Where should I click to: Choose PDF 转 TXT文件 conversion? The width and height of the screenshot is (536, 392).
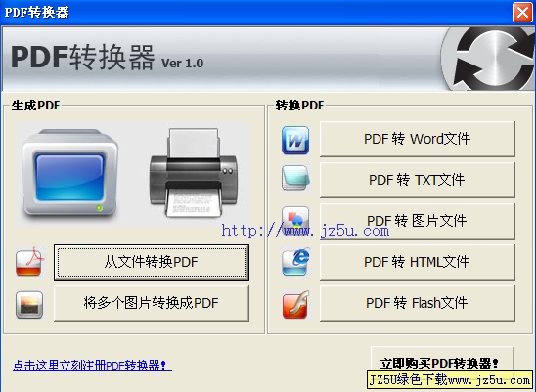[417, 180]
